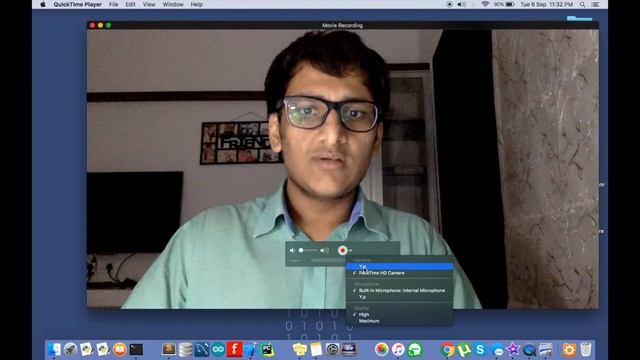Open iTunes from the Dock
The height and width of the screenshot is (360, 640).
(x=398, y=350)
